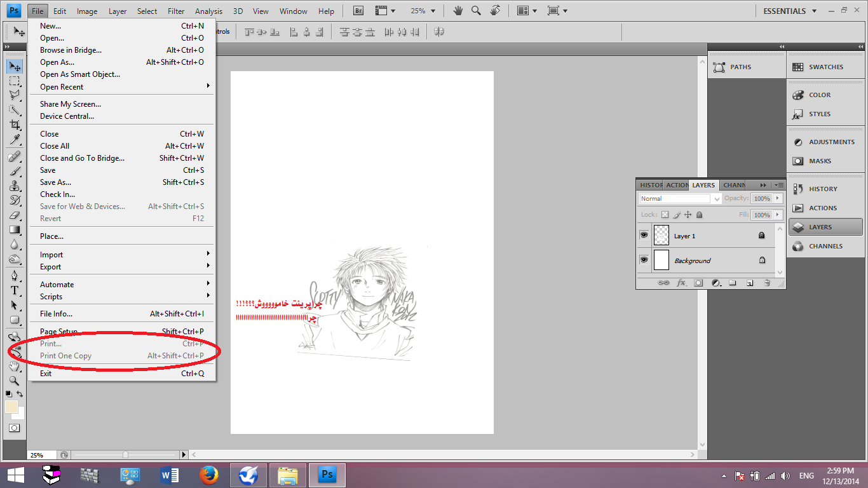Hide the Background layer eye icon

644,260
